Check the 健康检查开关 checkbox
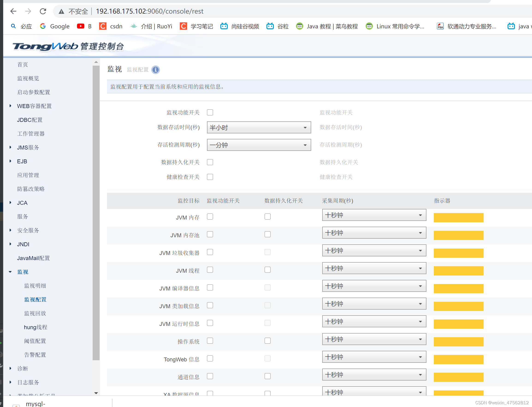This screenshot has height=407, width=532. click(x=210, y=177)
